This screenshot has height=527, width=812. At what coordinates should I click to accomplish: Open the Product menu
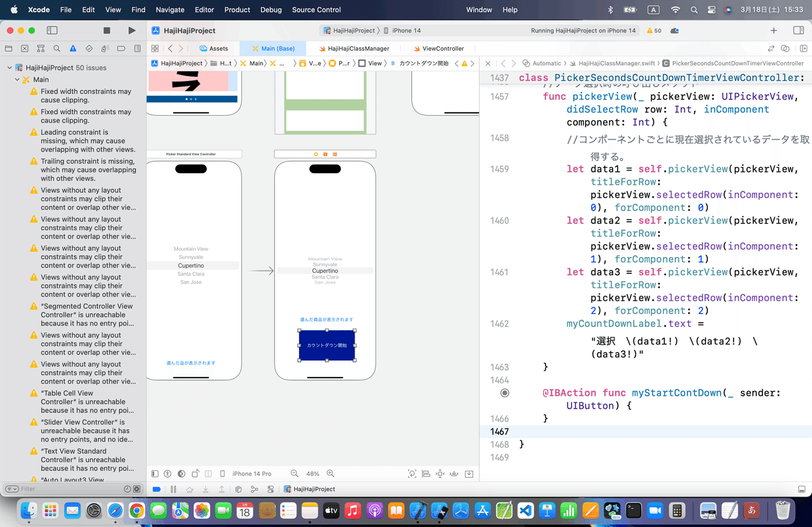click(x=237, y=9)
